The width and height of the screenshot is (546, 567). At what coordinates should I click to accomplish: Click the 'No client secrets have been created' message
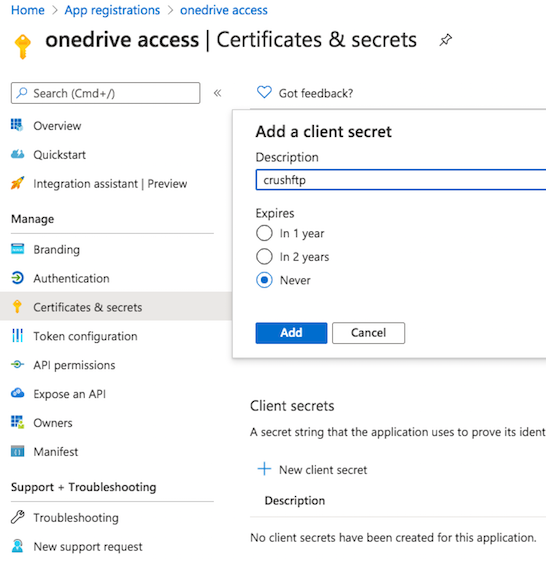coord(393,538)
